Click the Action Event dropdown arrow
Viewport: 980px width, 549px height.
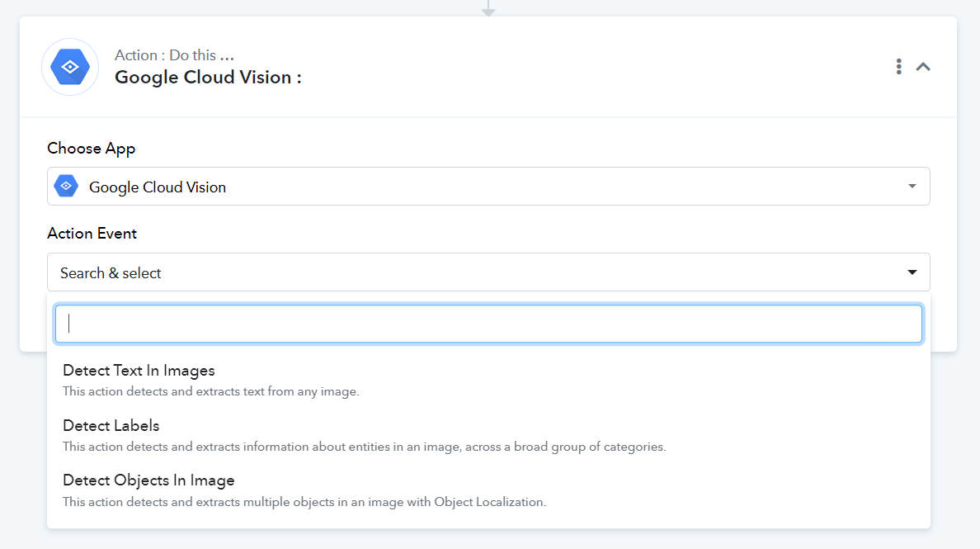point(912,272)
